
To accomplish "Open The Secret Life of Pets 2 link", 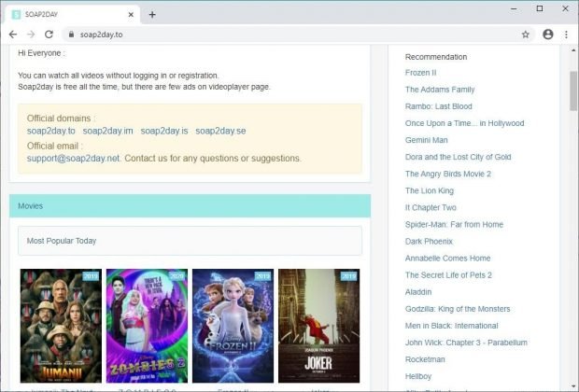I will pyautogui.click(x=448, y=275).
